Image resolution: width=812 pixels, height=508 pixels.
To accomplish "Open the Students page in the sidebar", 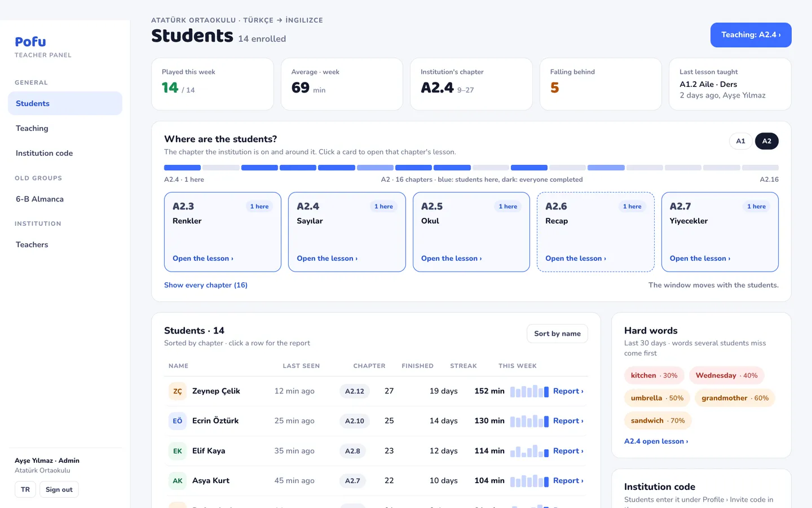I will point(65,103).
